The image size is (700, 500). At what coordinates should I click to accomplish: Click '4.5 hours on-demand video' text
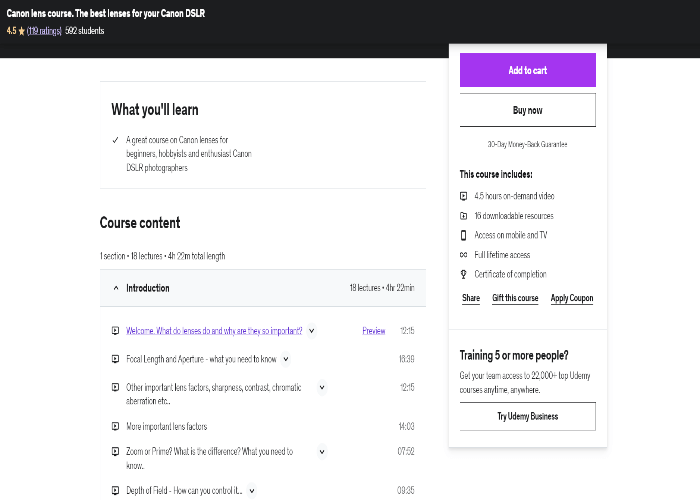[514, 196]
